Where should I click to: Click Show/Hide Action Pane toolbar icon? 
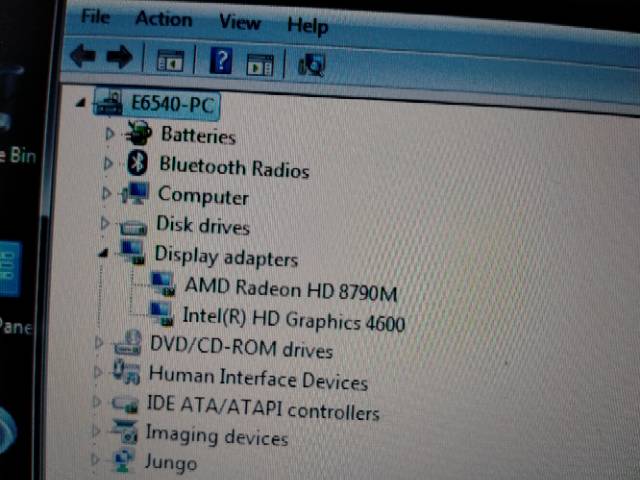click(260, 65)
